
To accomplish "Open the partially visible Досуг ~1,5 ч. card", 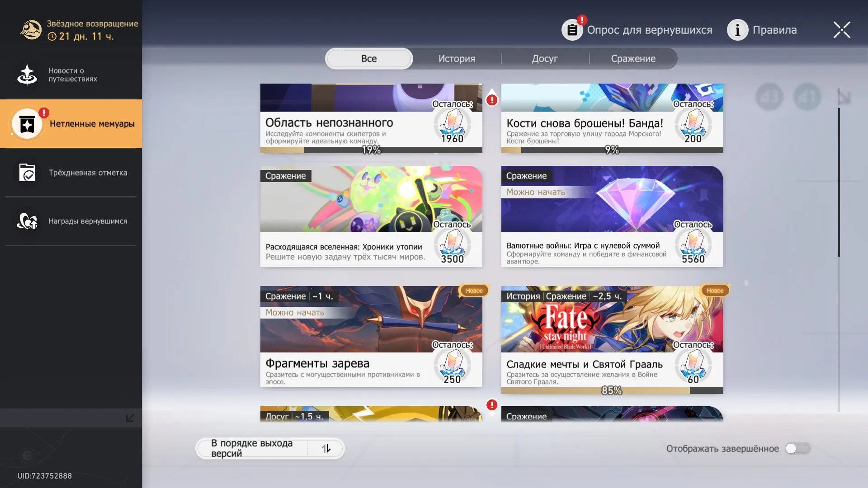I will (x=371, y=414).
